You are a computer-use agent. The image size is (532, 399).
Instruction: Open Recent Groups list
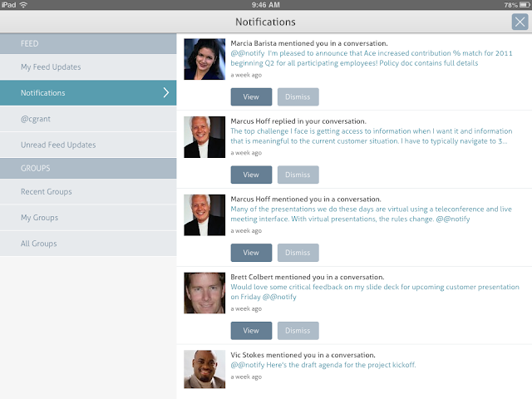click(88, 192)
